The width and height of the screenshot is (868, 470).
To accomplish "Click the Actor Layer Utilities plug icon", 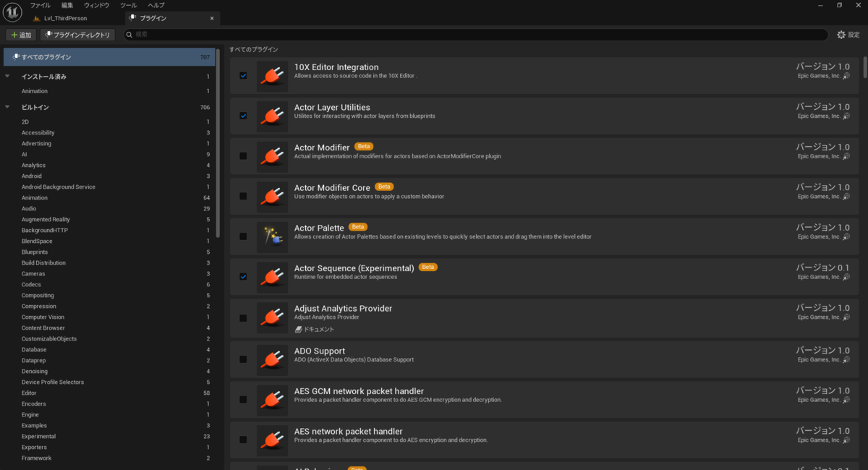I will click(272, 116).
